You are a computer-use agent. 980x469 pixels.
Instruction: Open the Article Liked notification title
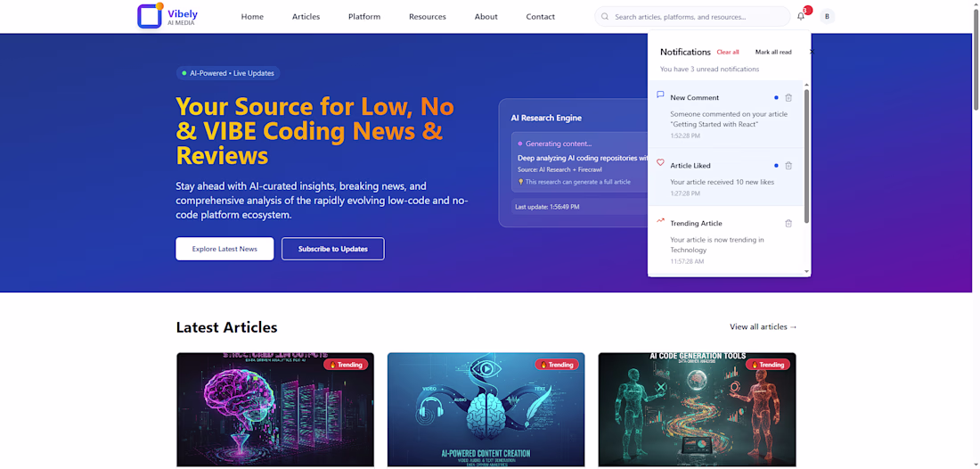pos(690,166)
